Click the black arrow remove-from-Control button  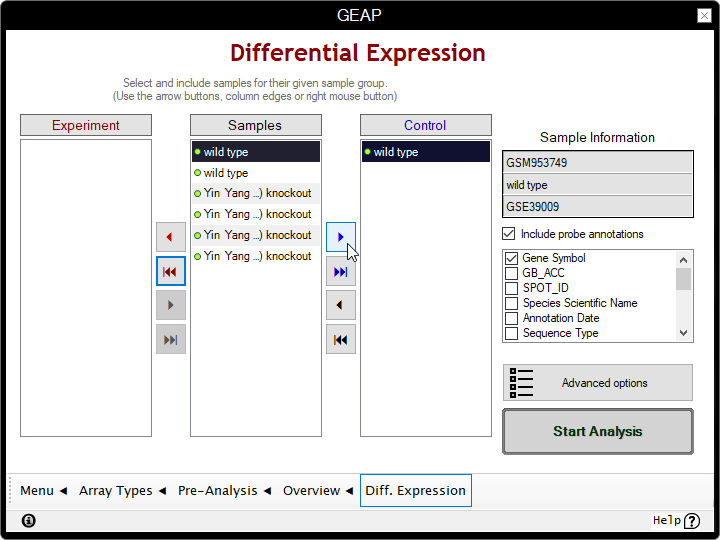340,305
